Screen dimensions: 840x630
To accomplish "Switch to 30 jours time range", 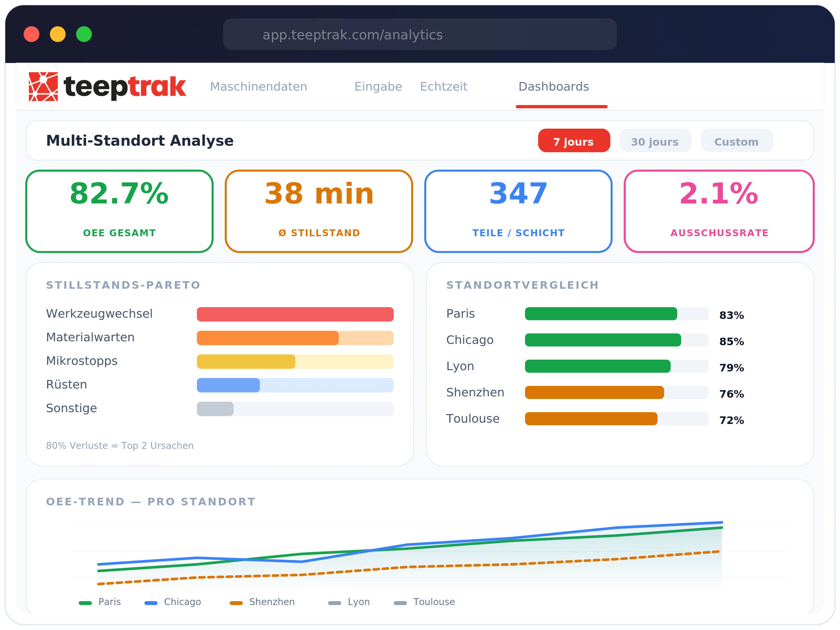I will [x=655, y=141].
